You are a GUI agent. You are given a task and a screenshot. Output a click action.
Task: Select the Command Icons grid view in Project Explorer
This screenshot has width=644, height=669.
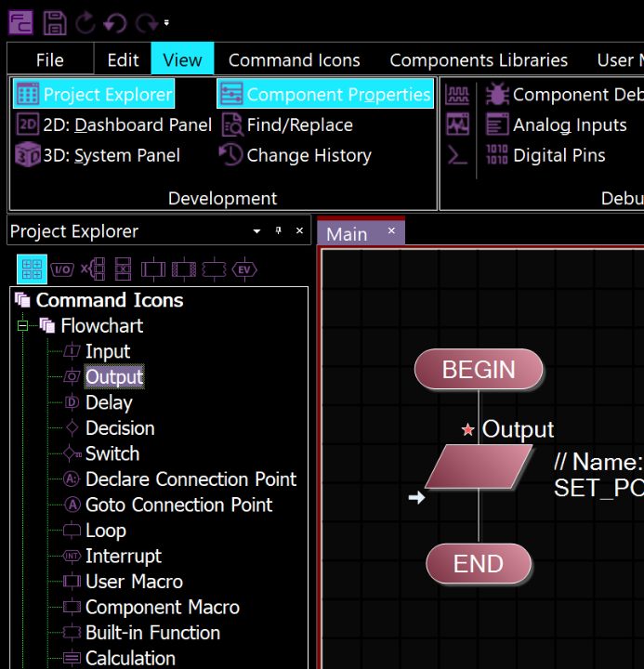point(32,269)
